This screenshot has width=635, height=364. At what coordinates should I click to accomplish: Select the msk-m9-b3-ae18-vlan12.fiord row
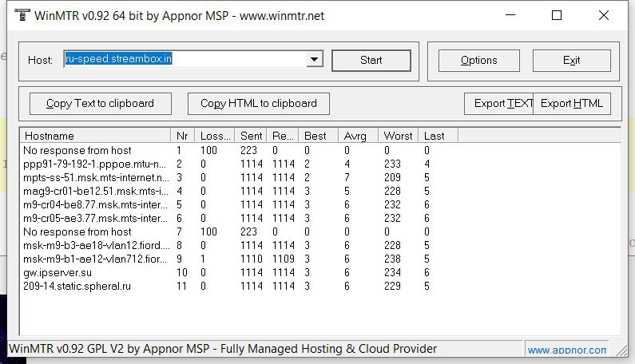point(239,245)
